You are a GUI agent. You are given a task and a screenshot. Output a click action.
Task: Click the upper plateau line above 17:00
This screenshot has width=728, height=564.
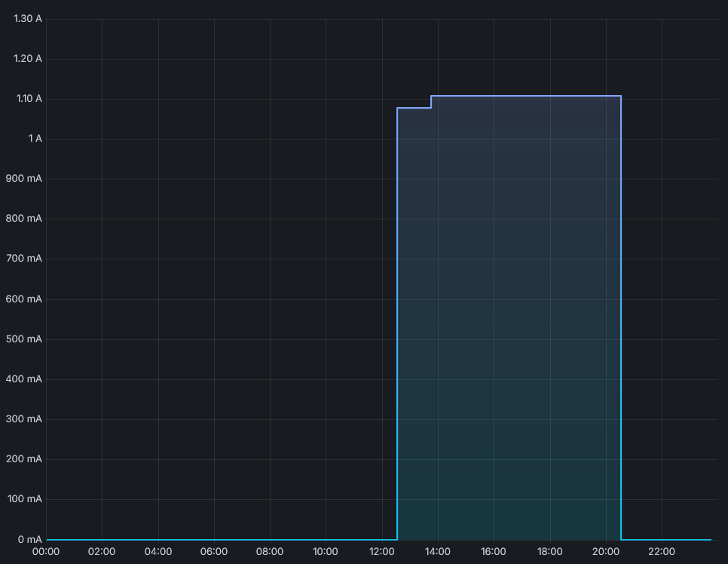click(522, 96)
